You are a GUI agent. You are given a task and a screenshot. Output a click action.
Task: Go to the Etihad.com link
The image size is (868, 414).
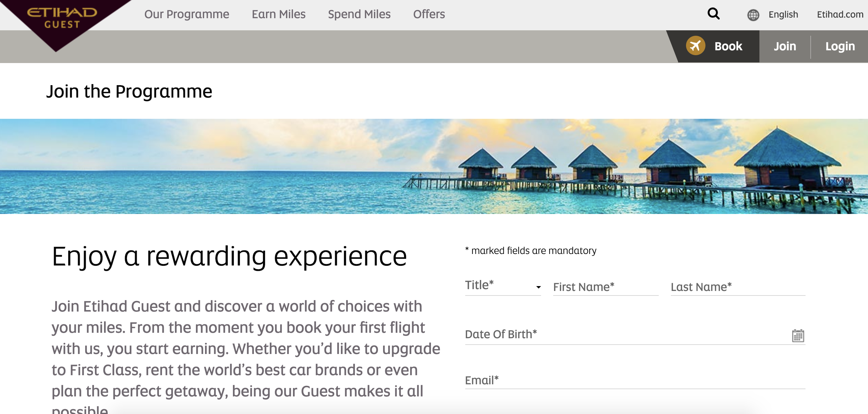point(840,15)
